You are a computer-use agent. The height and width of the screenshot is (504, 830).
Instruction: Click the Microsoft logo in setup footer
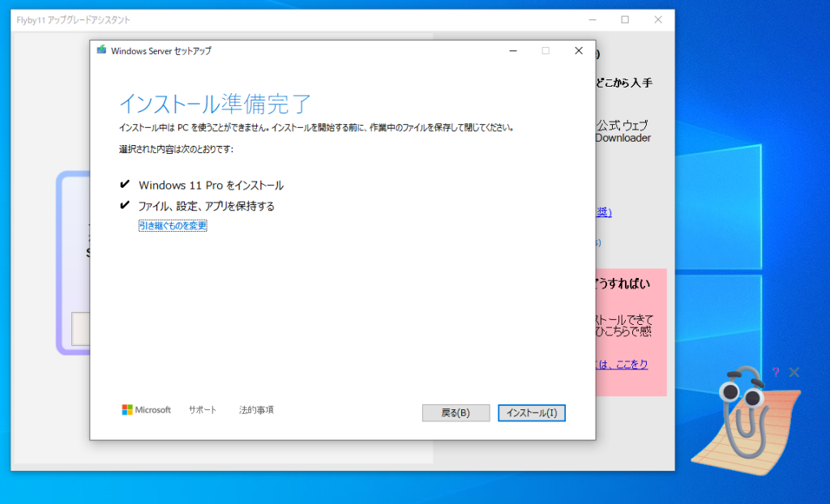147,410
